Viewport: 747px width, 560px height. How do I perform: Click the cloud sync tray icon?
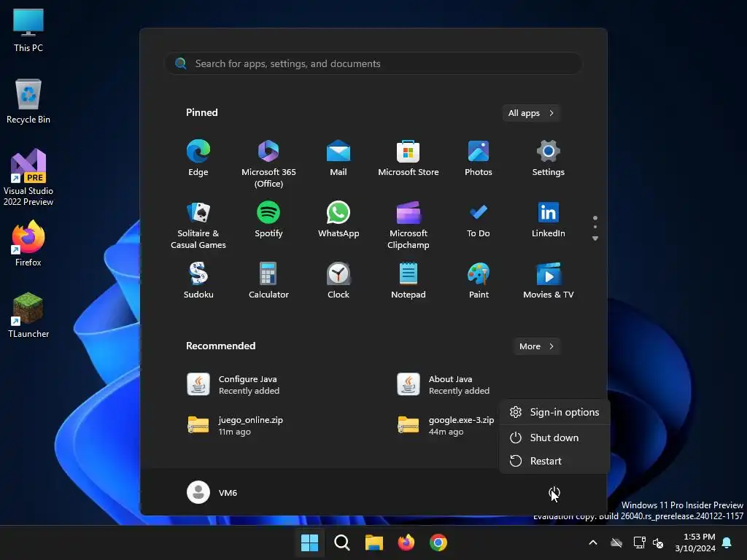click(x=616, y=542)
